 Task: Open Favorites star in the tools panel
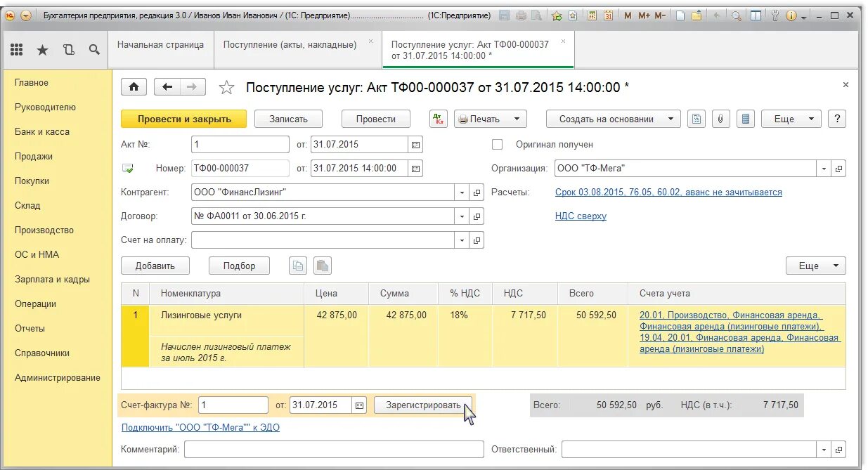pos(42,49)
